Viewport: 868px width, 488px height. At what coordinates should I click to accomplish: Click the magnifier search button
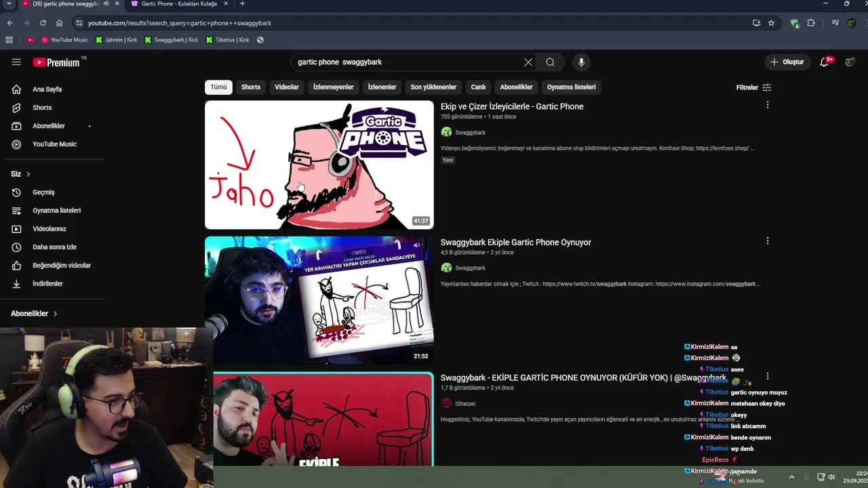550,62
